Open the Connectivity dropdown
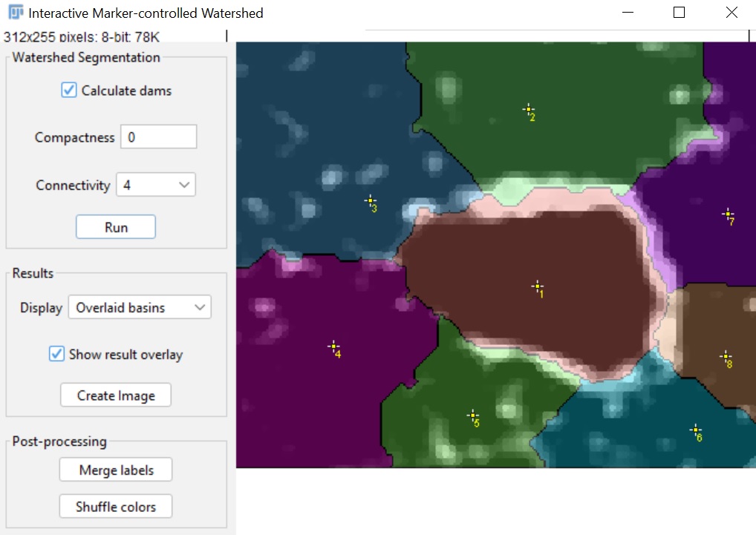Image resolution: width=756 pixels, height=535 pixels. pos(156,184)
